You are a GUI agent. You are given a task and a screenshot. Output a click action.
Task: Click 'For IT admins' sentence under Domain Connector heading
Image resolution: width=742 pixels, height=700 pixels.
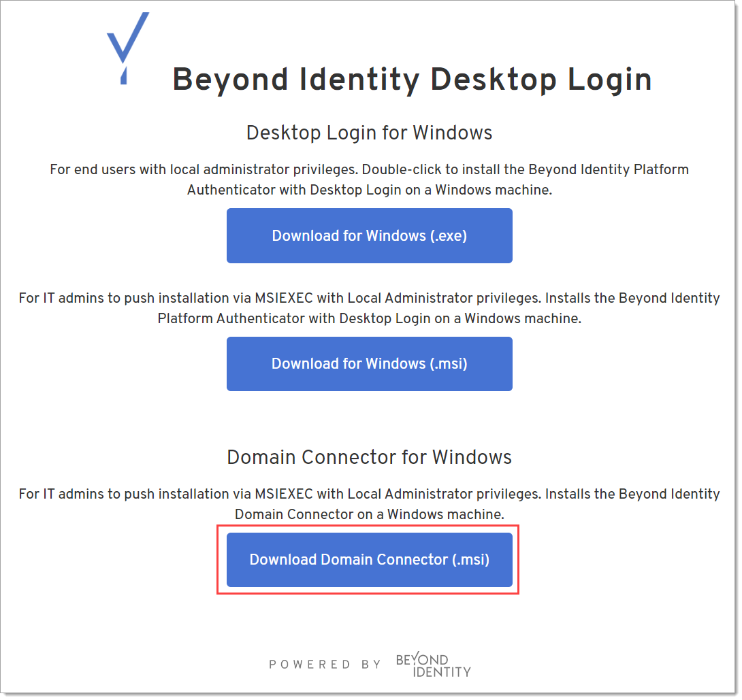point(272,494)
